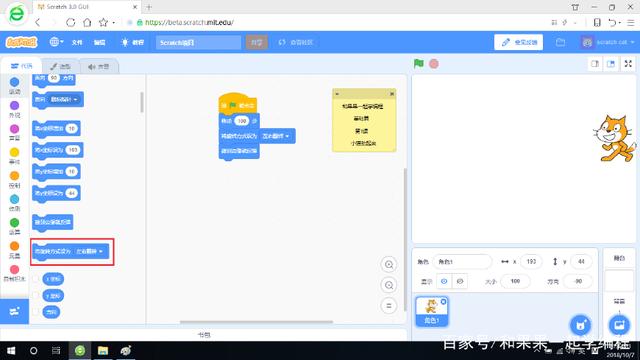Image resolution: width=640 pixels, height=360 pixels.
Task: Open the Backpack bar
Action: click(204, 335)
